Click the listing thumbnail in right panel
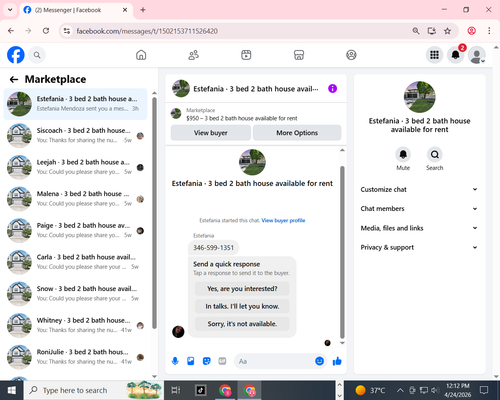The image size is (500, 400). [419, 97]
